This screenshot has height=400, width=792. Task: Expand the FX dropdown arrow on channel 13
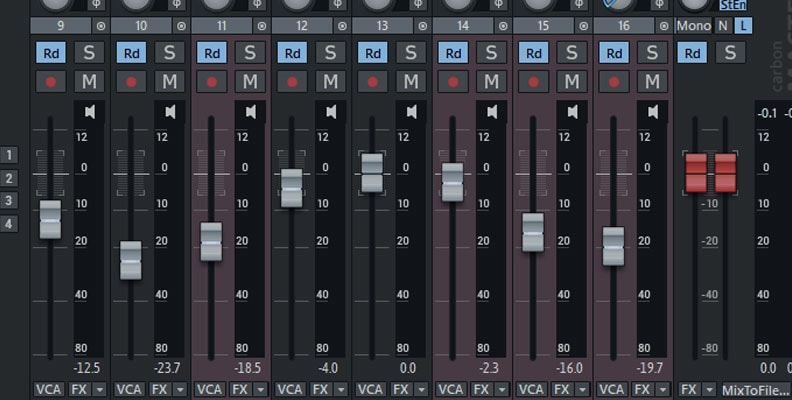[421, 389]
